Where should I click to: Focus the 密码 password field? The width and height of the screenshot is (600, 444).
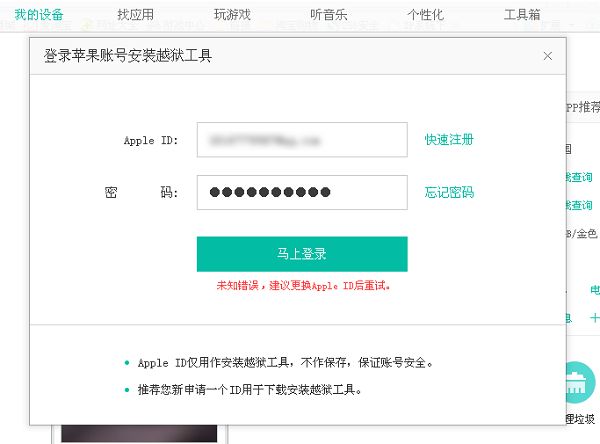(302, 193)
